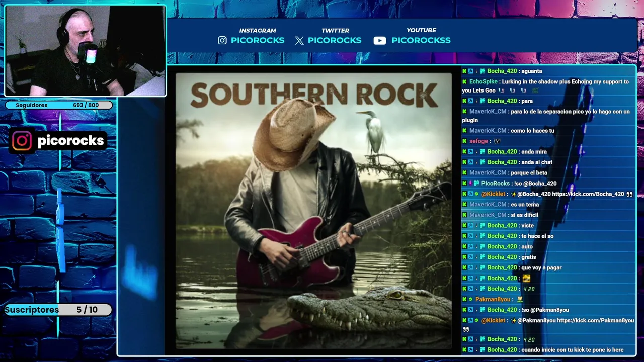The image size is (644, 362).
Task: Click the 'viste' chat message
Action: pyautogui.click(x=527, y=226)
